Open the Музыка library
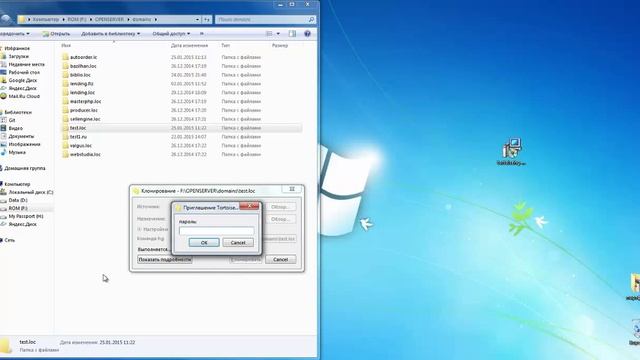 click(17, 152)
